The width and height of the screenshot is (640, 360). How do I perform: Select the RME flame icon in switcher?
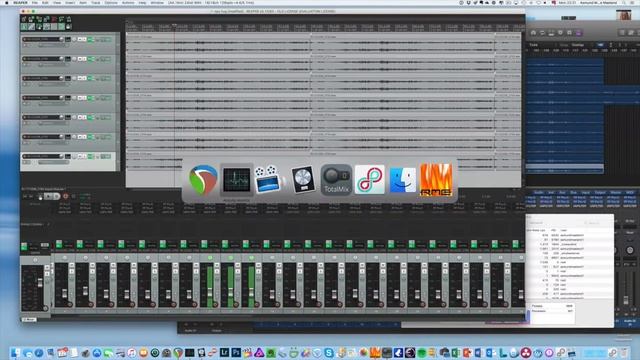pyautogui.click(x=436, y=180)
